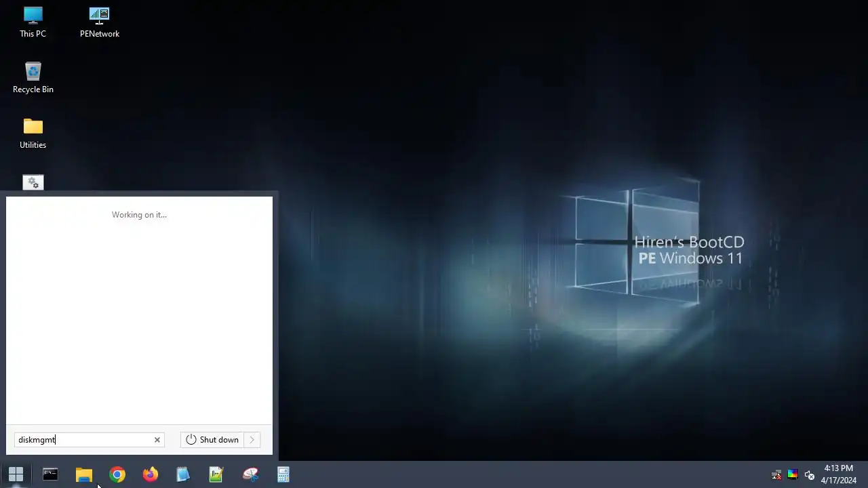
Task: Clear the diskmgmt search text with X
Action: [157, 440]
